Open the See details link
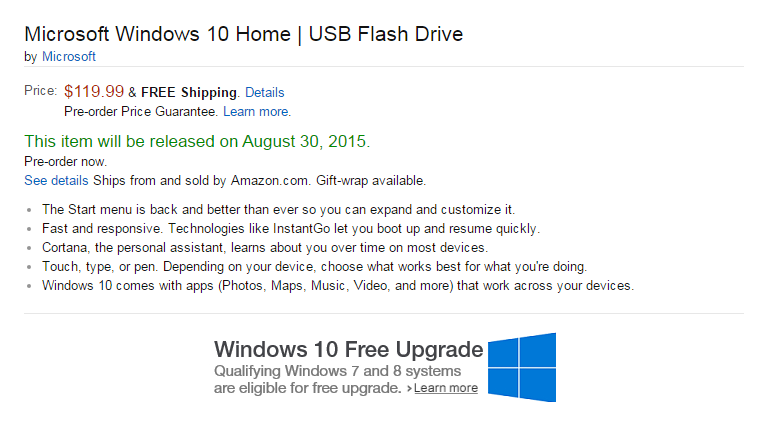This screenshot has height=429, width=765. coord(56,180)
